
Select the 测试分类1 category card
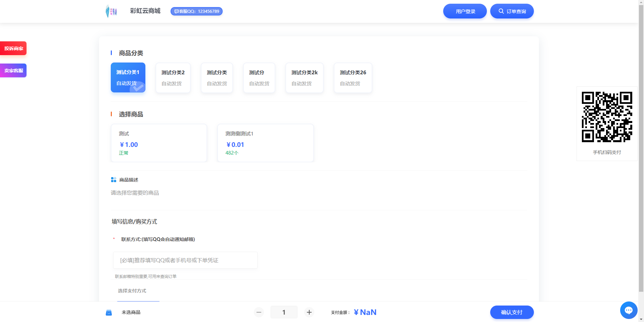point(128,78)
